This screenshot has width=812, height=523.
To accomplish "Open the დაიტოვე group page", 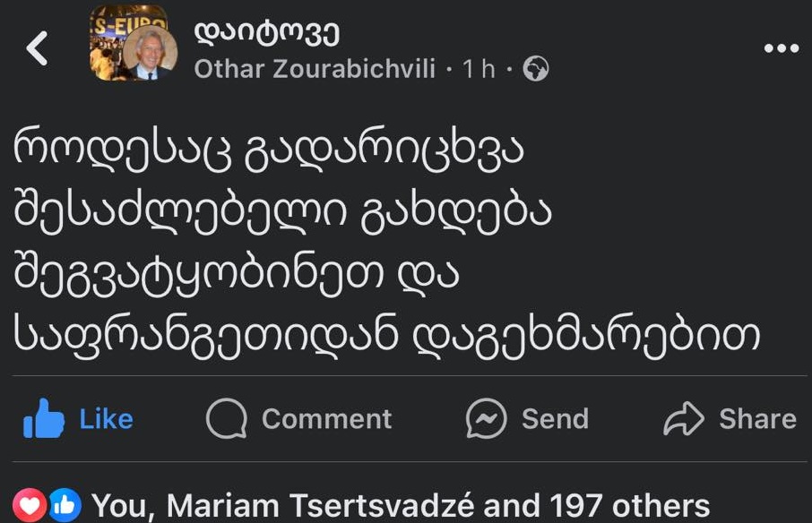I will point(266,32).
